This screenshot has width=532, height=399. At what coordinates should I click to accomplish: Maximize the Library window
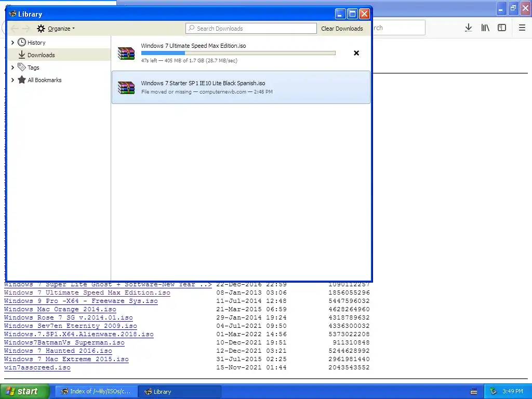pos(352,14)
